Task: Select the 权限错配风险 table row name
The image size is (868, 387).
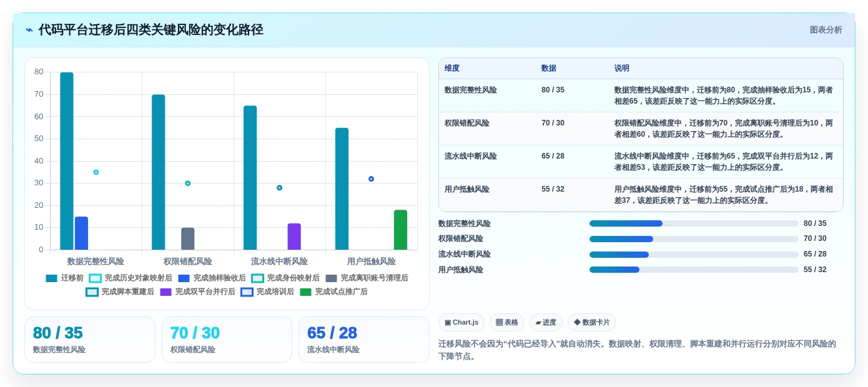Action: [467, 123]
